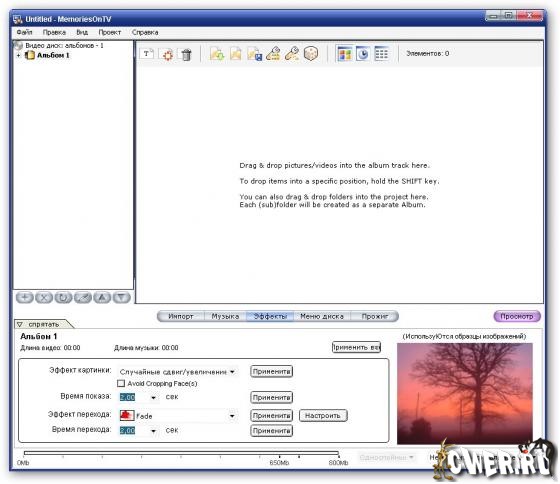The width and height of the screenshot is (560, 484).
Task: Switch to thumbnail view icon
Action: pos(345,54)
